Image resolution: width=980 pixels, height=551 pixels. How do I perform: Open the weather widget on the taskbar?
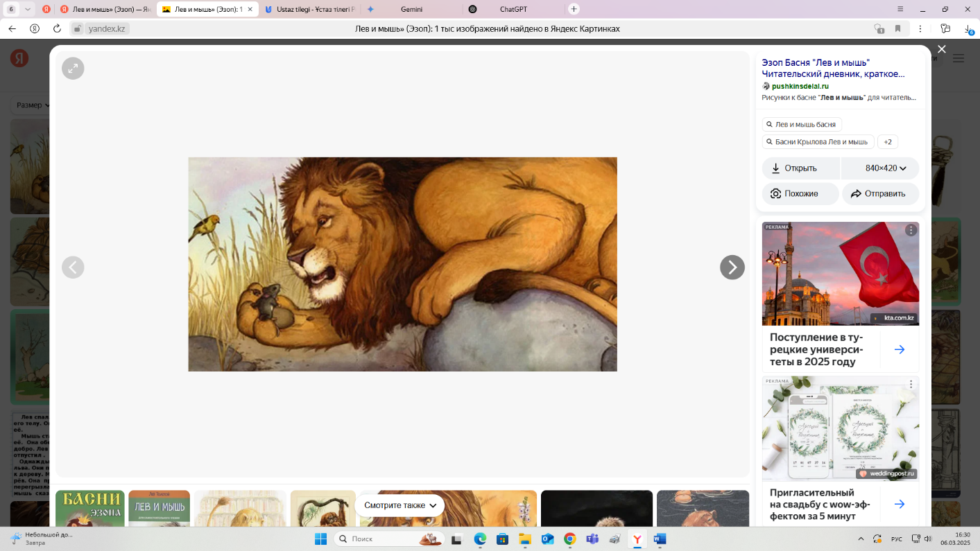(42, 539)
